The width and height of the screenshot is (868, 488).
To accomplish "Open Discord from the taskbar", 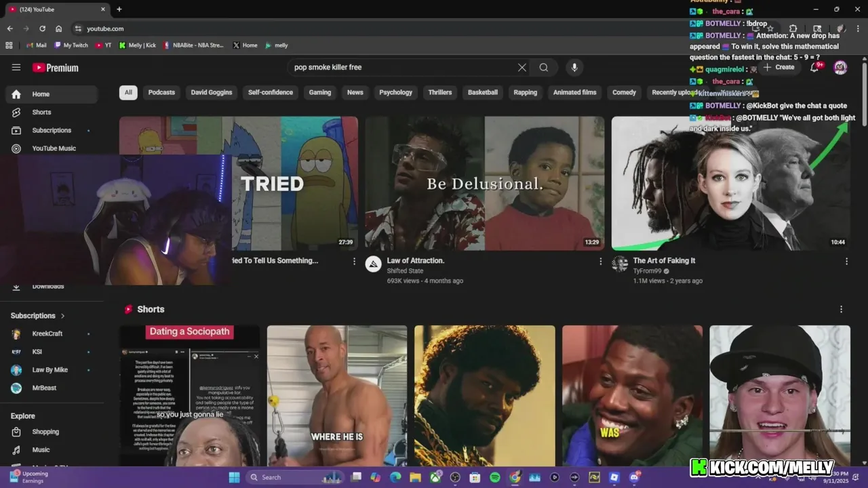I will tap(635, 477).
